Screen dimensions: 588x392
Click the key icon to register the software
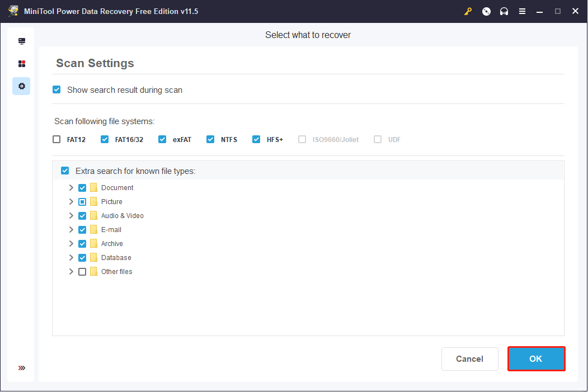pyautogui.click(x=468, y=11)
